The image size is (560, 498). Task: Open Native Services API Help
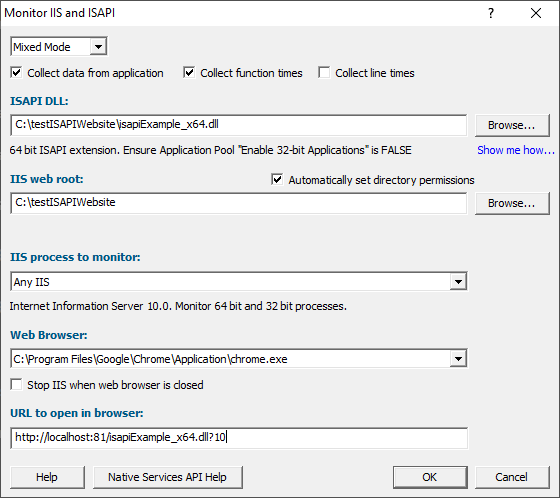click(x=168, y=477)
